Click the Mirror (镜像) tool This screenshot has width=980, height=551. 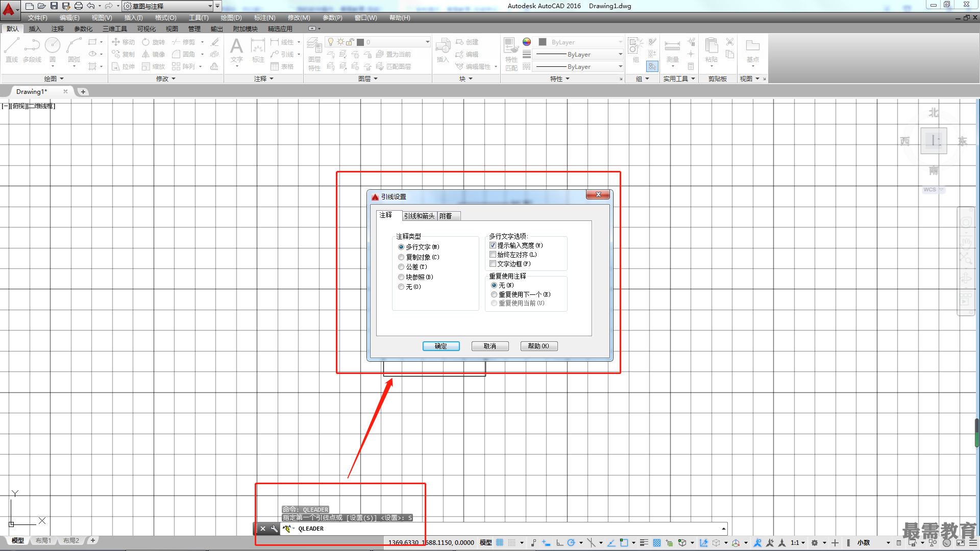[x=154, y=54]
